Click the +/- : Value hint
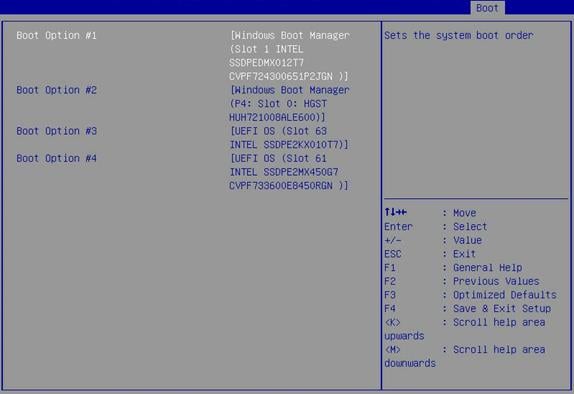Screen dimensions: 574x394 pos(433,241)
